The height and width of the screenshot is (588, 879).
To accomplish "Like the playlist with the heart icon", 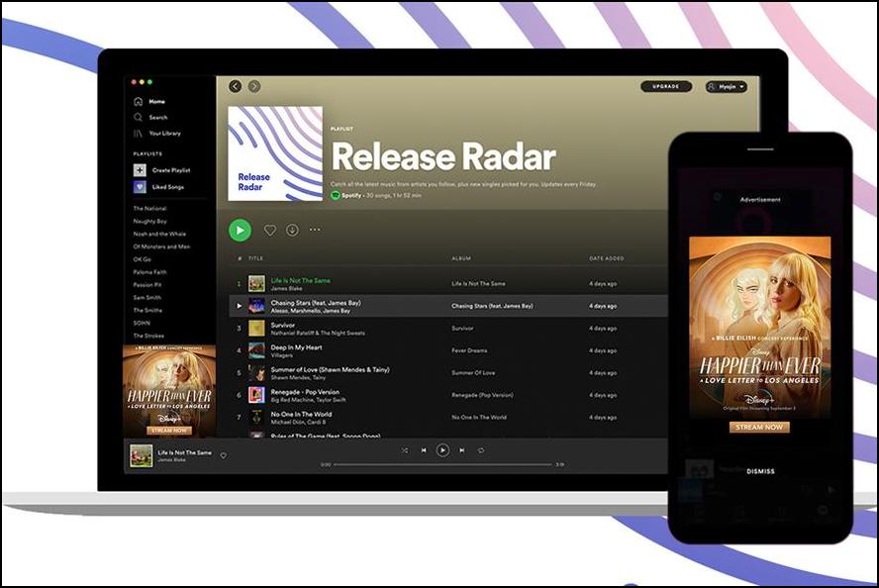I will [x=269, y=230].
